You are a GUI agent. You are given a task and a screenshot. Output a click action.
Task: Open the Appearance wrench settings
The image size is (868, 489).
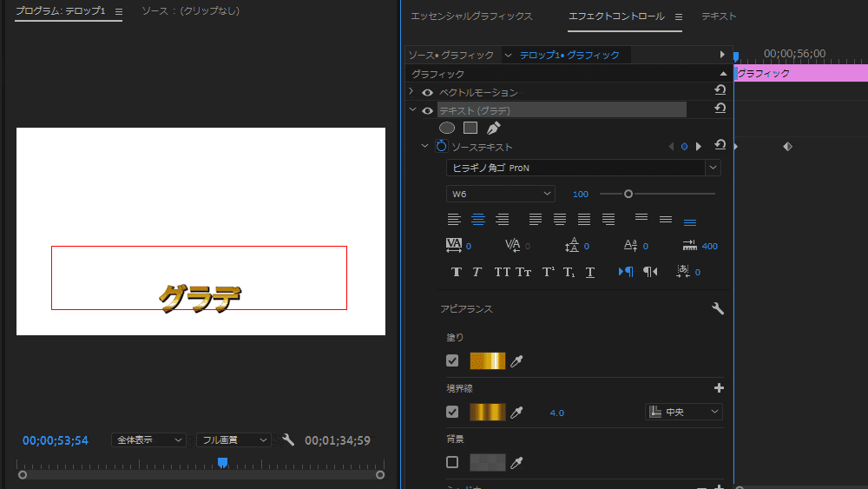pos(718,308)
